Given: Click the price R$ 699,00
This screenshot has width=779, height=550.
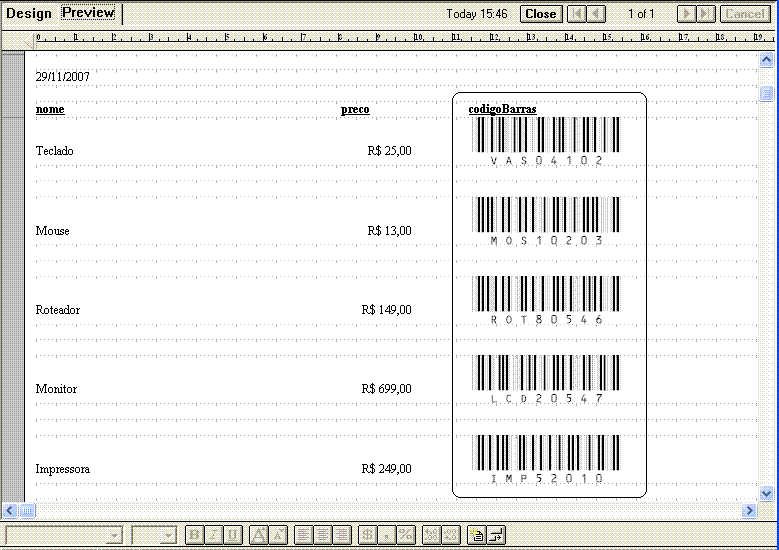Looking at the screenshot, I should click(x=387, y=389).
